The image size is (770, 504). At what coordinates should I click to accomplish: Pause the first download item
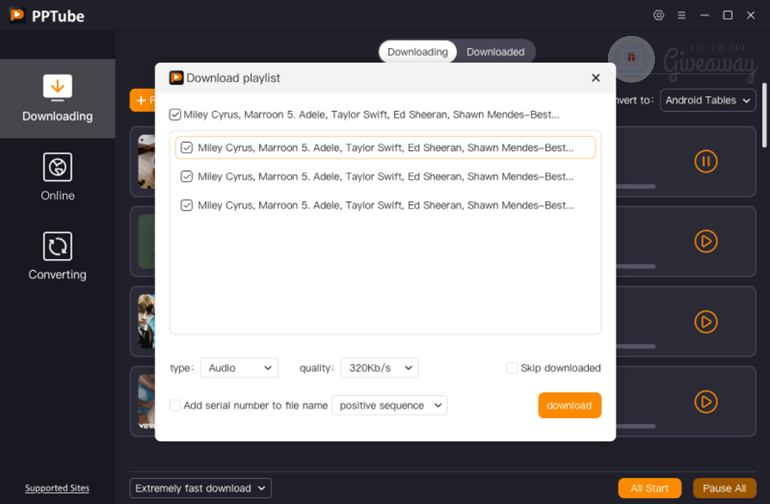pyautogui.click(x=705, y=161)
